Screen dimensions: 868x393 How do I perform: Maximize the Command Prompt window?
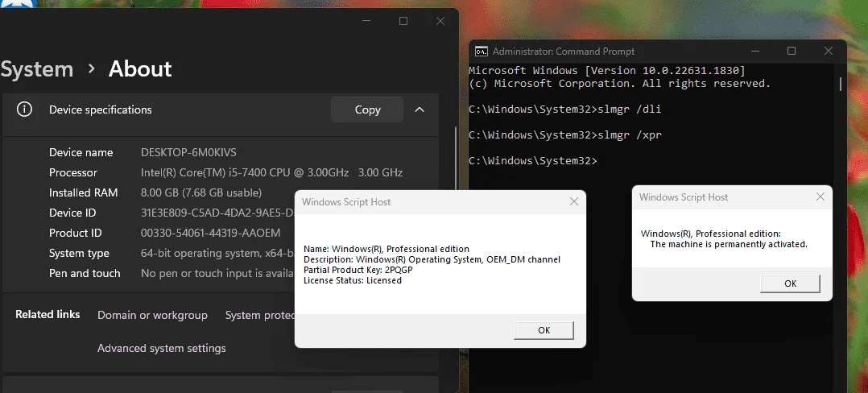(792, 51)
